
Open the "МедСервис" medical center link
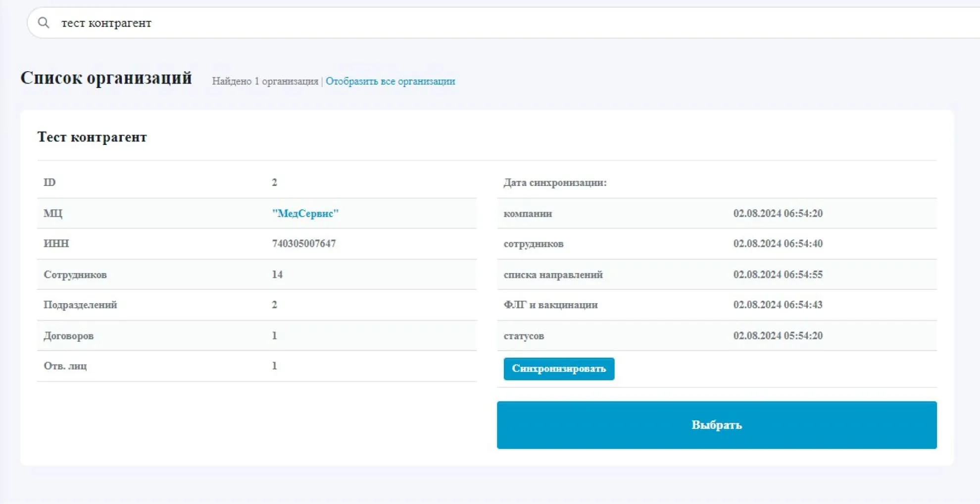click(305, 213)
